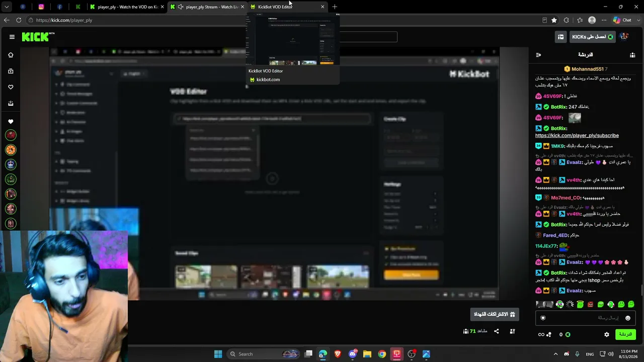This screenshot has width=644, height=362.
Task: Collapse the chat panel with the arrow icon
Action: pos(538,55)
